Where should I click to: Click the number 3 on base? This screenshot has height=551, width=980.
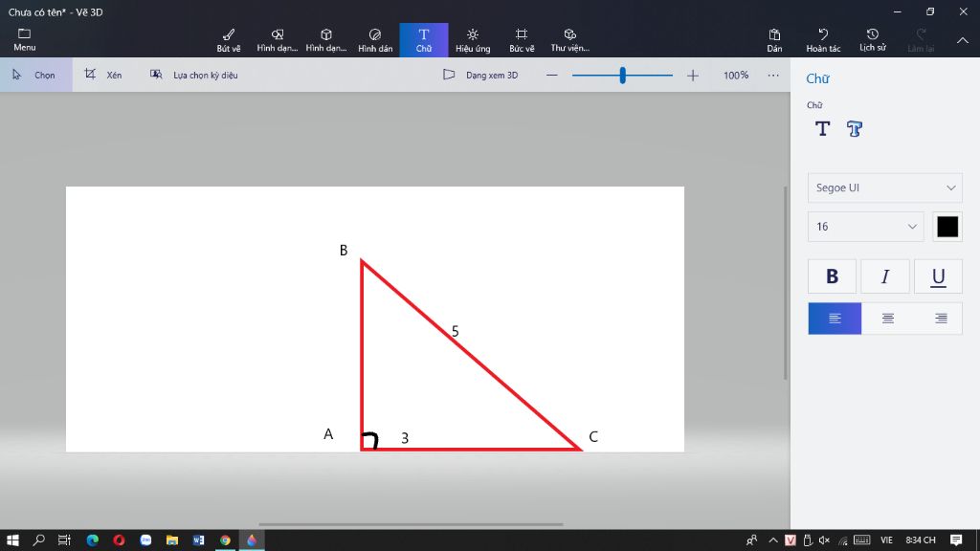405,438
